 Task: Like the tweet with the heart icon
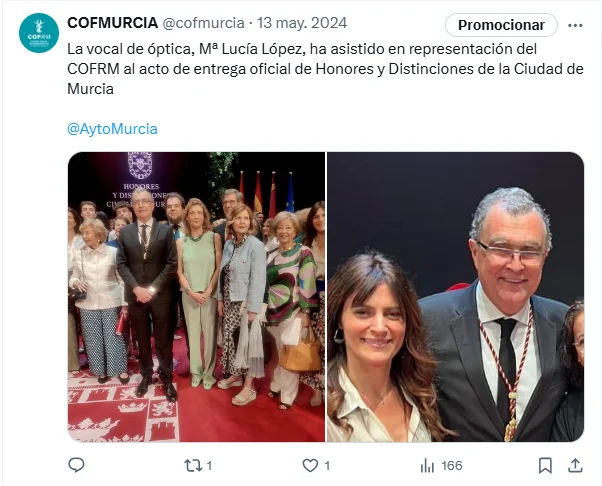[x=310, y=466]
